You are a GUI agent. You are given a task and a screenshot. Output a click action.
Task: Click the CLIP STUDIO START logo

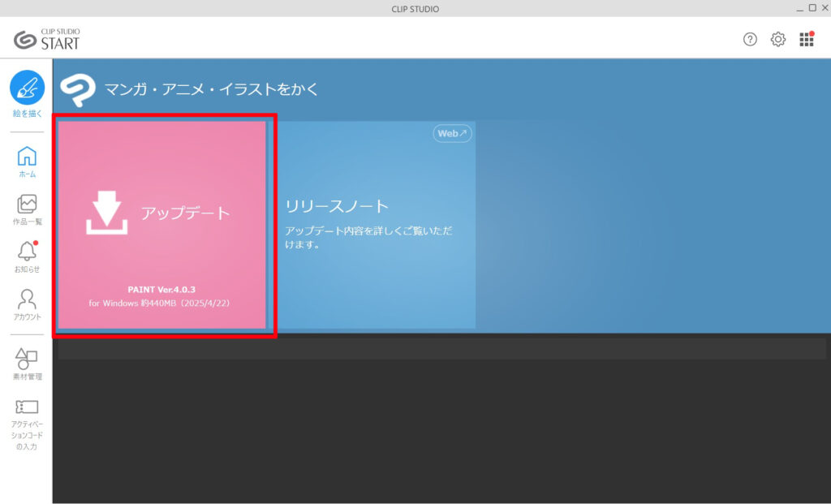[46, 40]
